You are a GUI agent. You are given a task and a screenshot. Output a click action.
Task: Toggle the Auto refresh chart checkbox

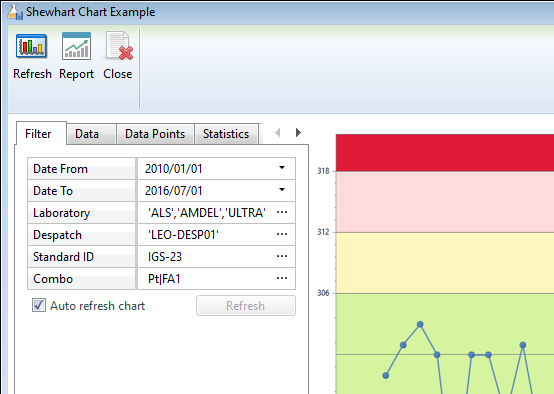[x=39, y=305]
